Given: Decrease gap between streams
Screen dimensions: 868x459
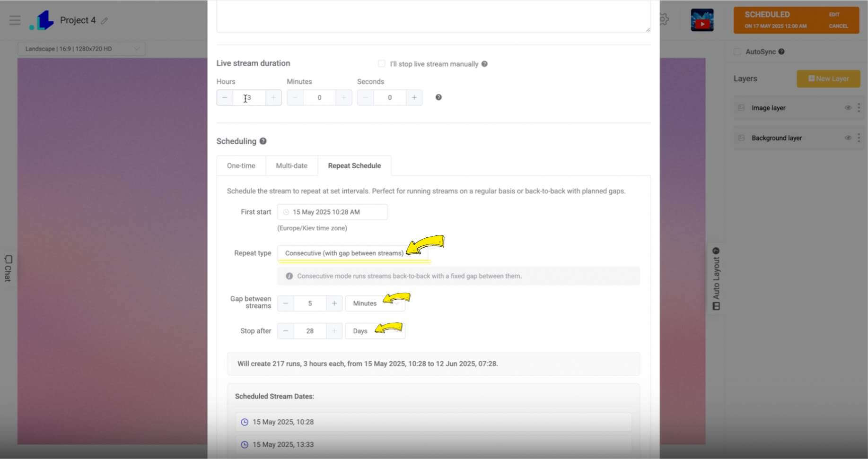Looking at the screenshot, I should pyautogui.click(x=286, y=303).
